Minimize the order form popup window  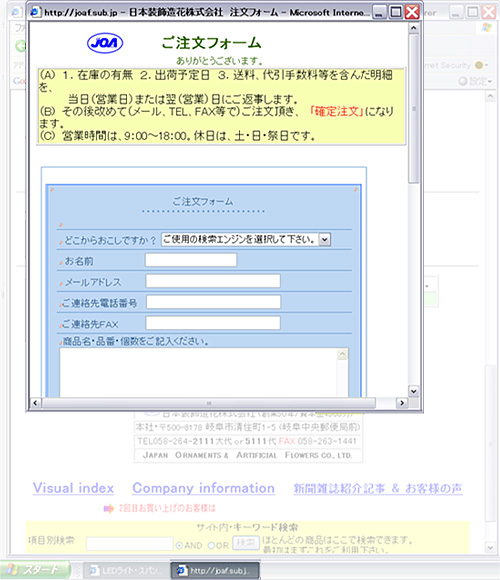(x=379, y=12)
